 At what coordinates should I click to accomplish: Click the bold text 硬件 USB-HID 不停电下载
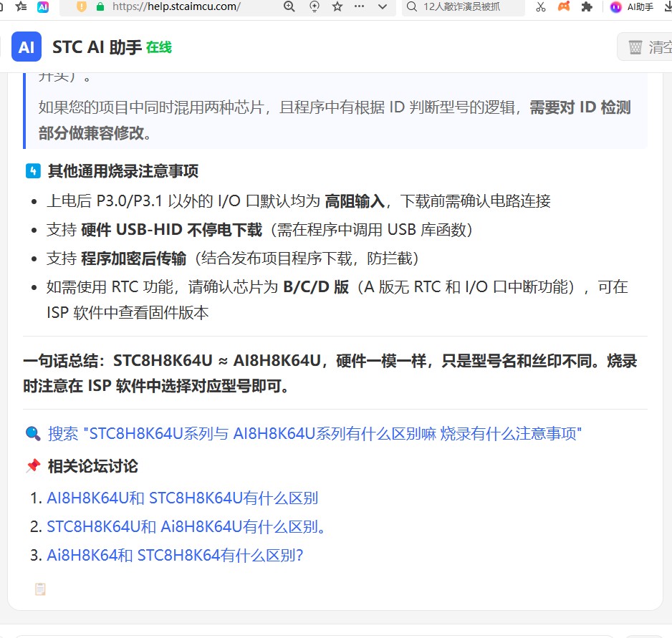point(171,230)
